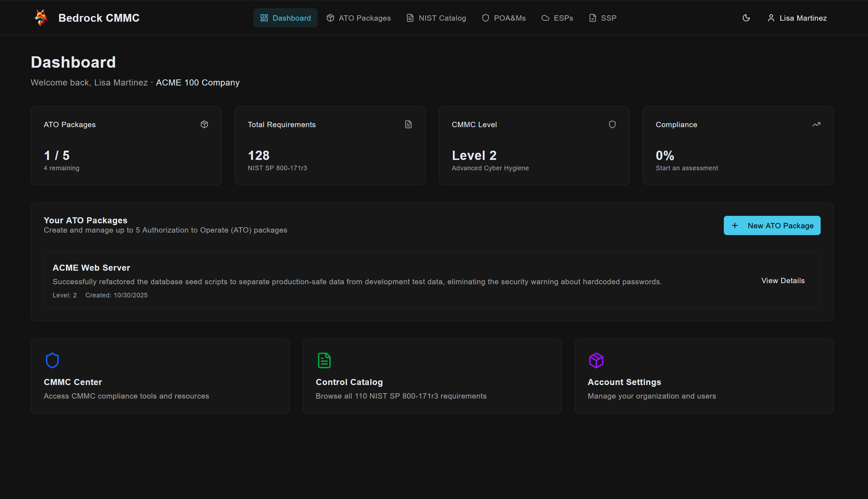This screenshot has height=499, width=868.
Task: Click the shield icon on CMMC Level card
Action: pos(612,124)
